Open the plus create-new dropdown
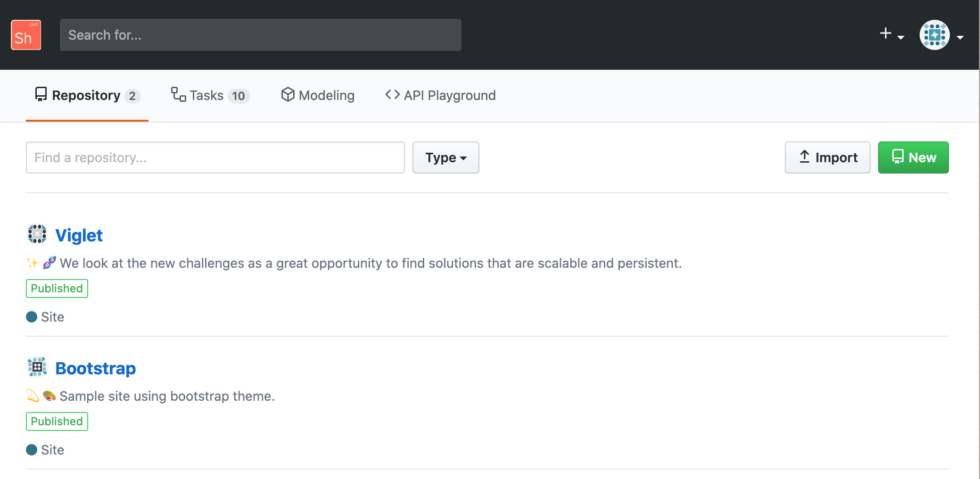Screen dimensions: 980x479 (891, 34)
